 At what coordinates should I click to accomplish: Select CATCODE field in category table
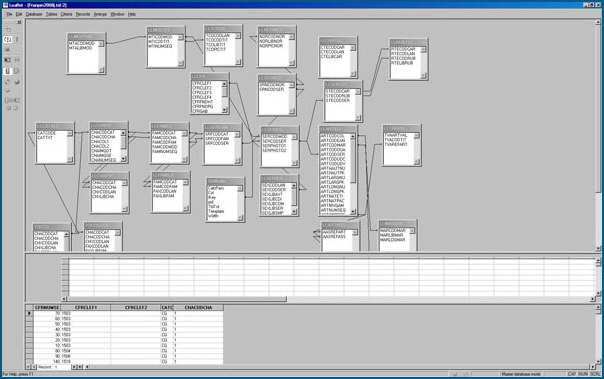tap(47, 133)
